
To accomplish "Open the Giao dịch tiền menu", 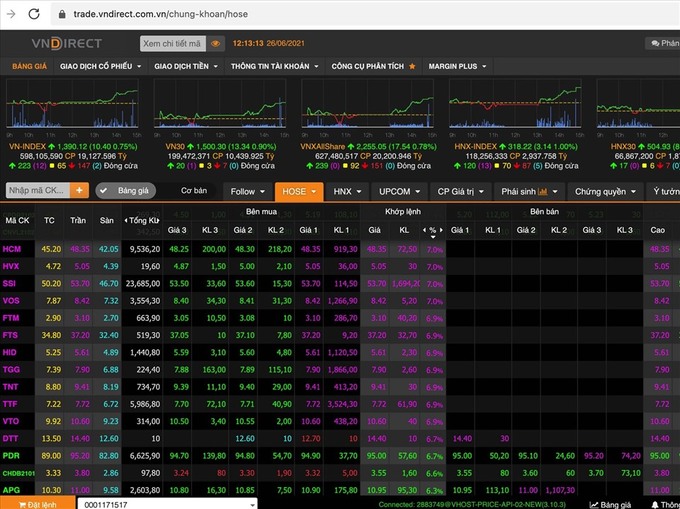I will click(186, 66).
